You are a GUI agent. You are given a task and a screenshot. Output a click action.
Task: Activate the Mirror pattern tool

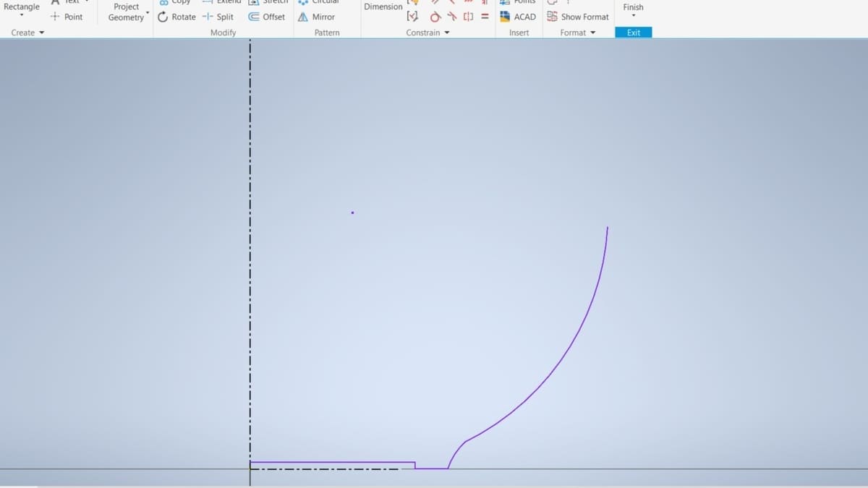coord(316,17)
